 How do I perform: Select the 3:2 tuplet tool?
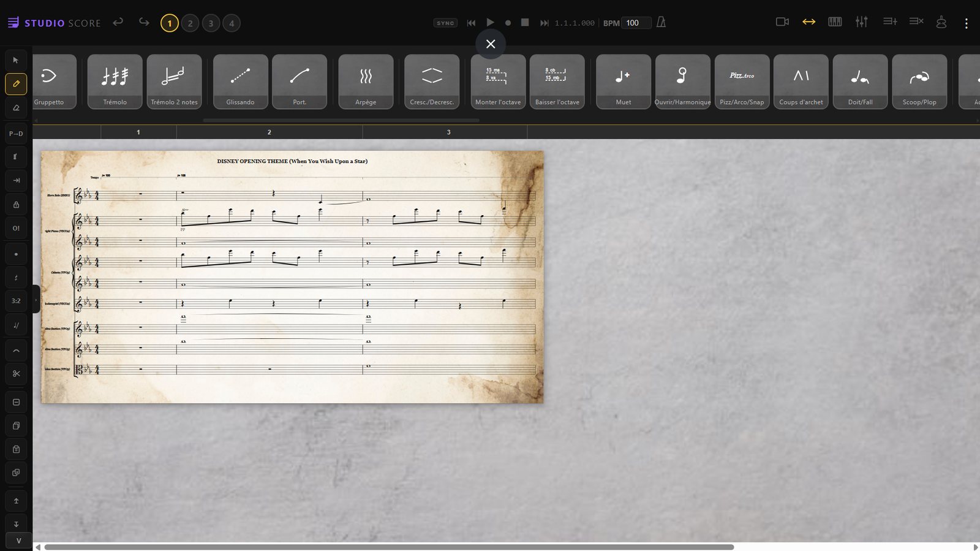[16, 301]
